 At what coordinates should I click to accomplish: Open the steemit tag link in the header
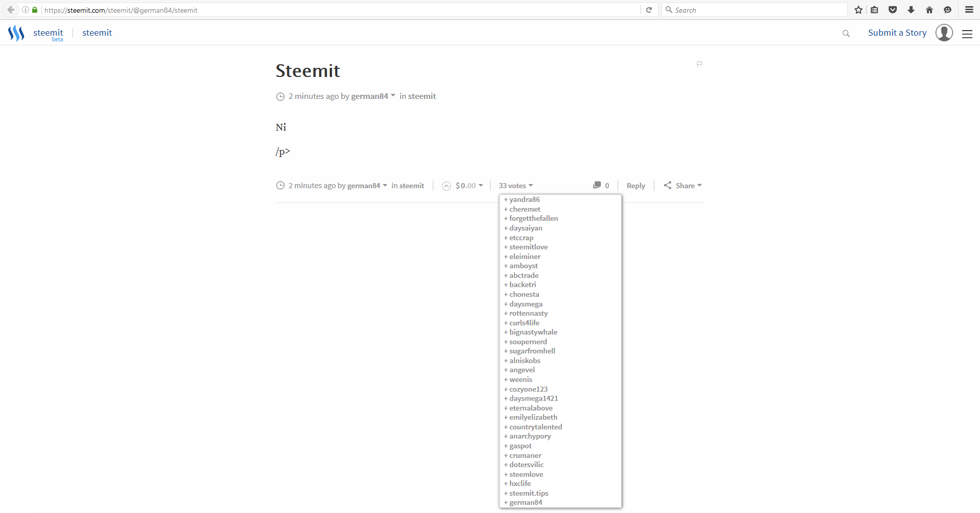coord(97,33)
